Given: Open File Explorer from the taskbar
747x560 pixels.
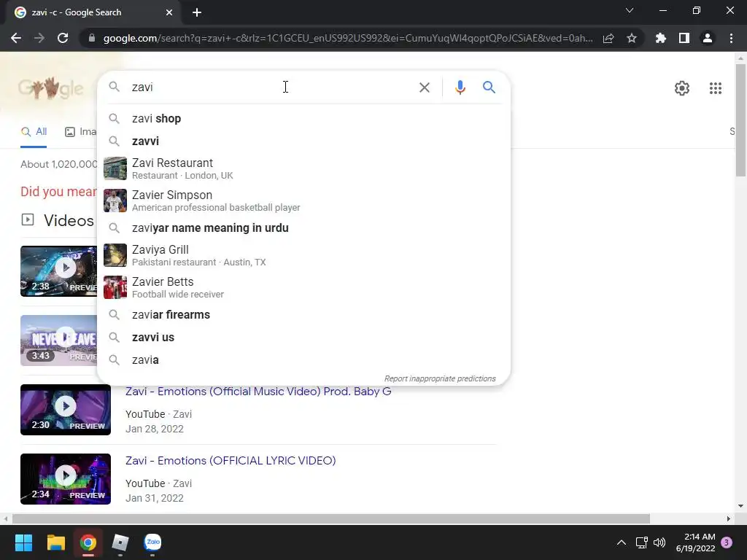Looking at the screenshot, I should pos(55,542).
